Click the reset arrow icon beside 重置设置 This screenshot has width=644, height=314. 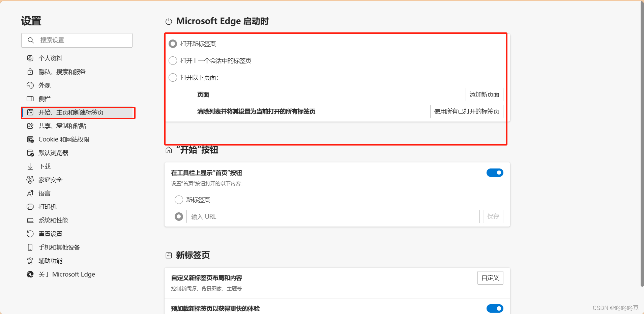tap(30, 234)
